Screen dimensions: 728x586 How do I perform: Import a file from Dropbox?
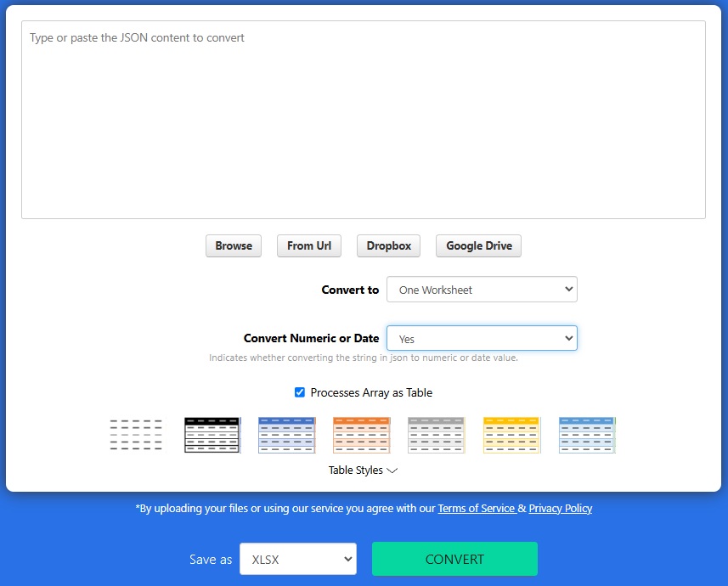coord(389,246)
